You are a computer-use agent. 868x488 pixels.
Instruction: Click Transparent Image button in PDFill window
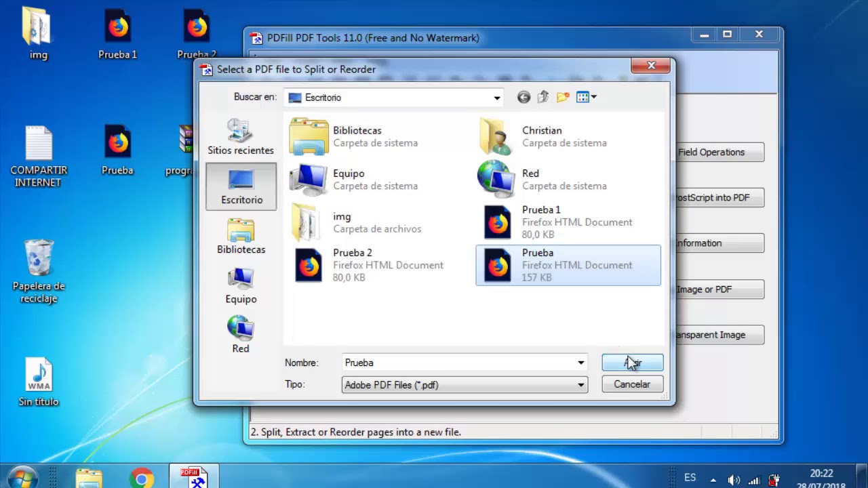point(720,335)
